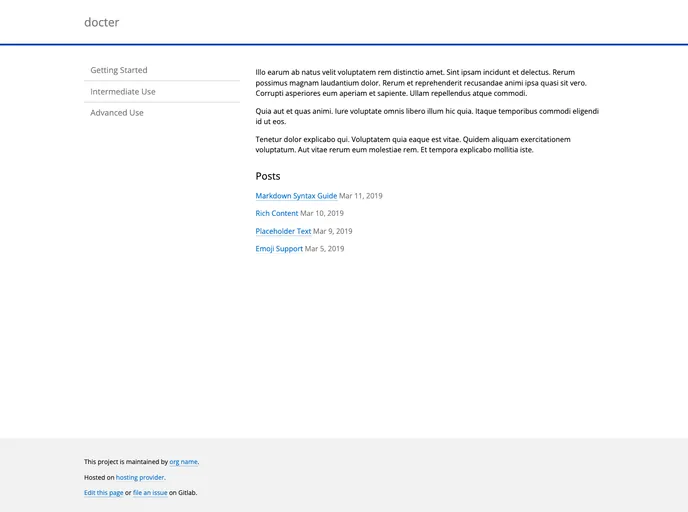Follow the hosting provider footer link

[x=140, y=477]
